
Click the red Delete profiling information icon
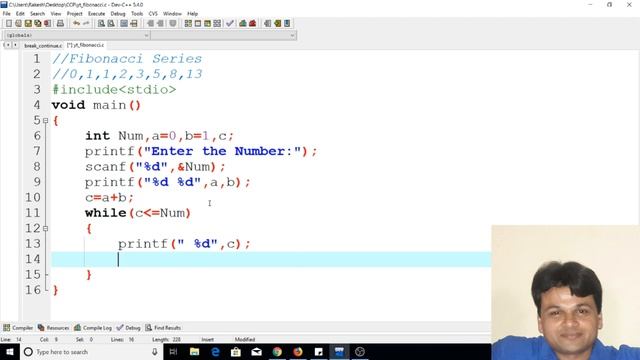pos(253,24)
